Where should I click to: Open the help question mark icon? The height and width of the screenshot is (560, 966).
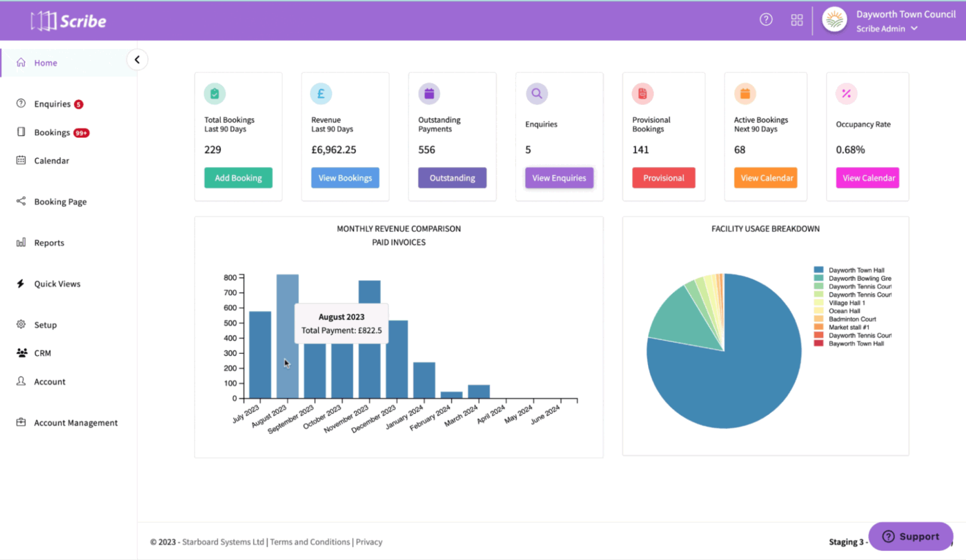click(766, 19)
